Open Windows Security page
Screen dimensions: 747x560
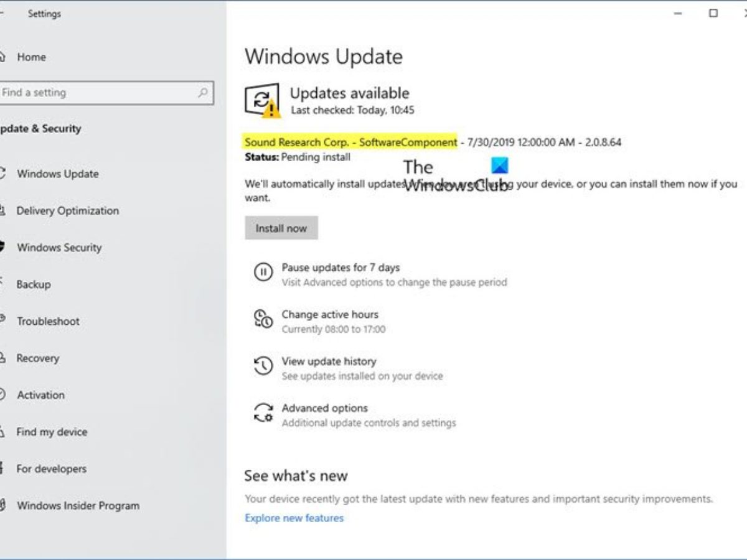pyautogui.click(x=59, y=248)
